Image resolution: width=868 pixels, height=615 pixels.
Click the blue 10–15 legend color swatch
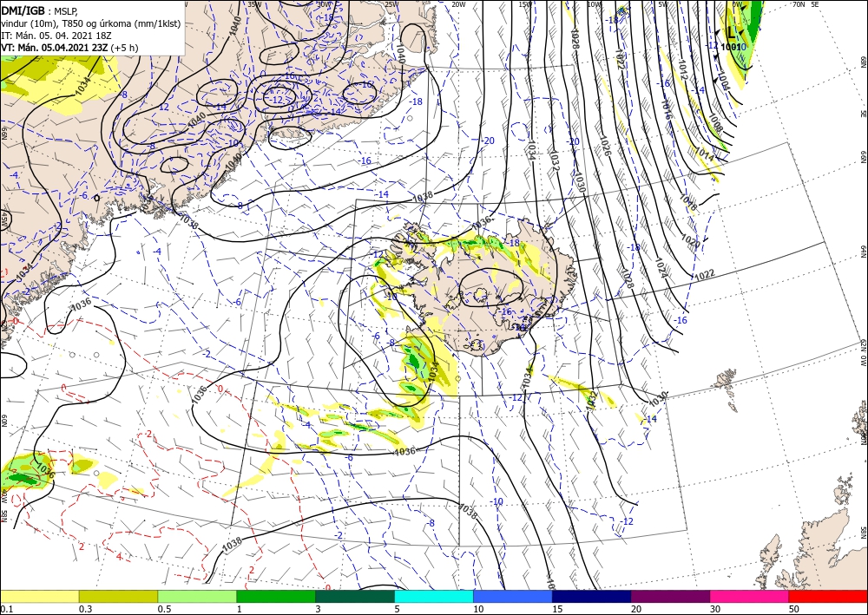[x=513, y=596]
